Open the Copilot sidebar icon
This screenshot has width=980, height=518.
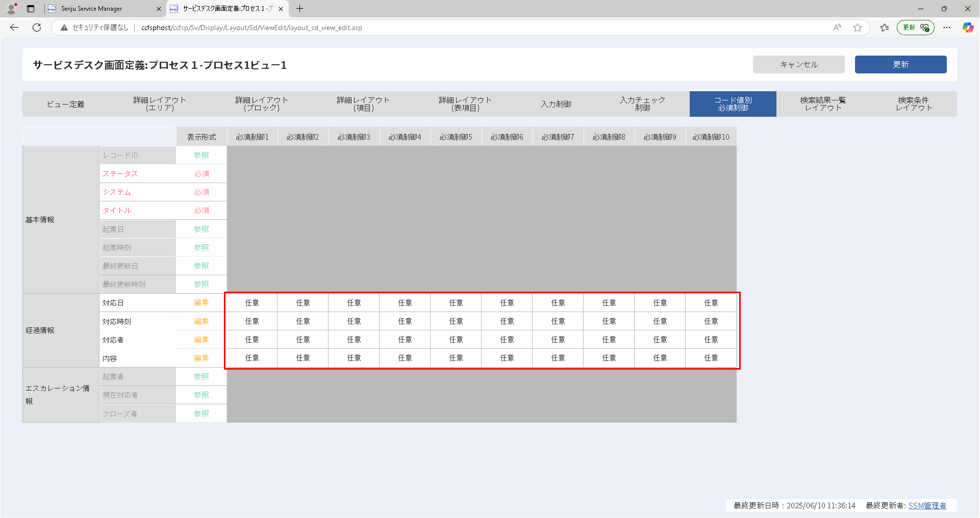tap(968, 28)
